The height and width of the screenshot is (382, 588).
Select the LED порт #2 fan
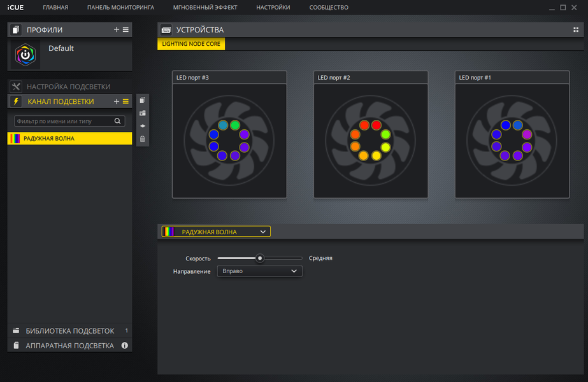coord(371,141)
